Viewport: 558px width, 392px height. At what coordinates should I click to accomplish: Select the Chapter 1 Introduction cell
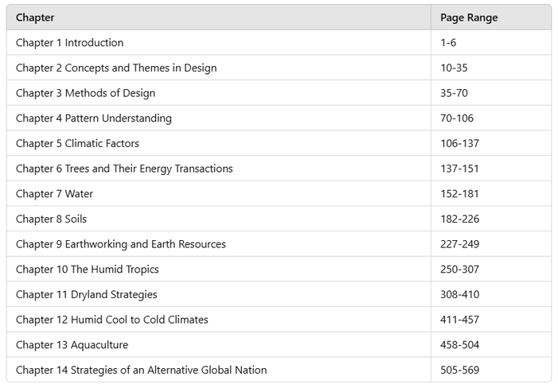tap(70, 43)
